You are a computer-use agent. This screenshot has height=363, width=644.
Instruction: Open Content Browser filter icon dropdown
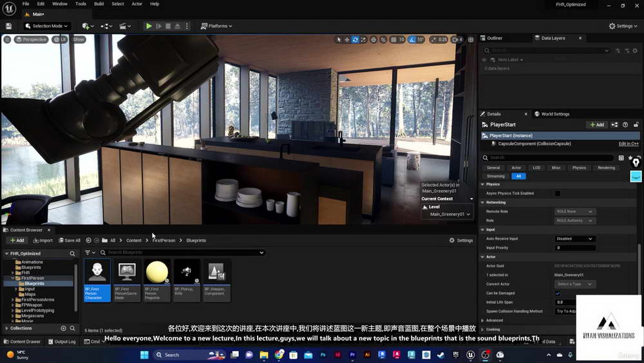[90, 252]
